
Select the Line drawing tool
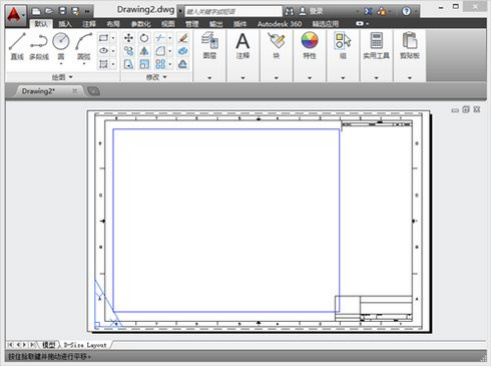[17, 46]
